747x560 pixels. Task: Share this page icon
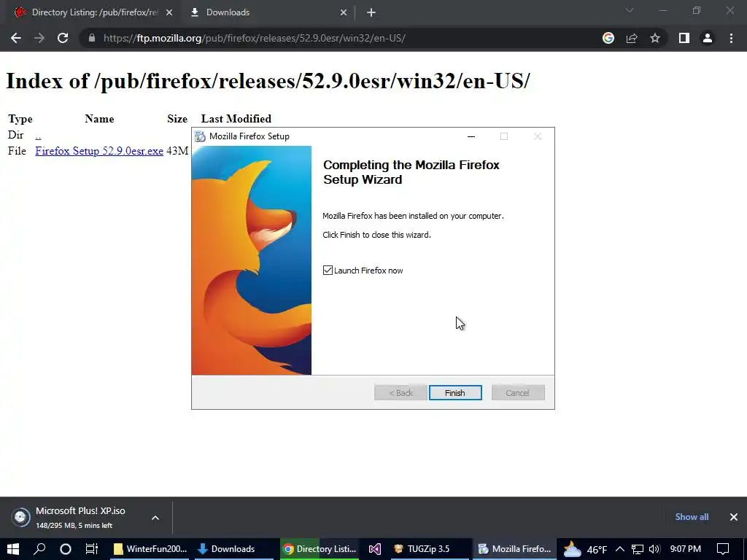coord(632,38)
